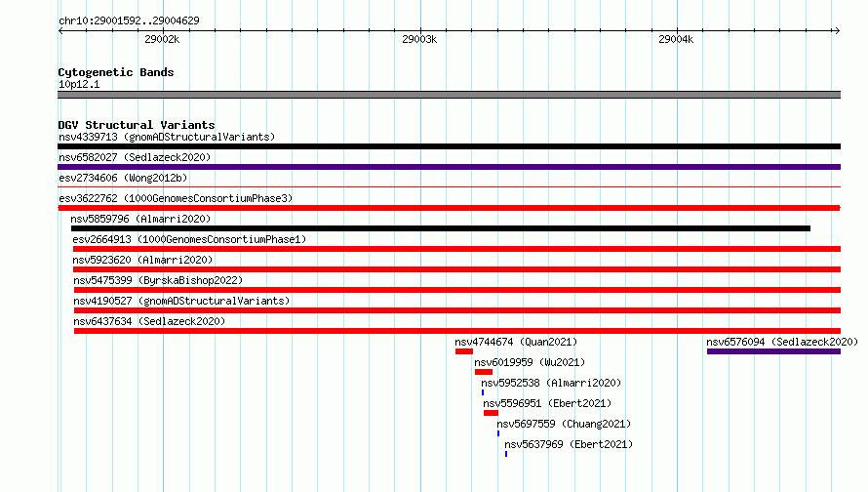This screenshot has width=868, height=492.
Task: Open the nsv5637969 Ebert2021 label
Action: click(x=569, y=444)
